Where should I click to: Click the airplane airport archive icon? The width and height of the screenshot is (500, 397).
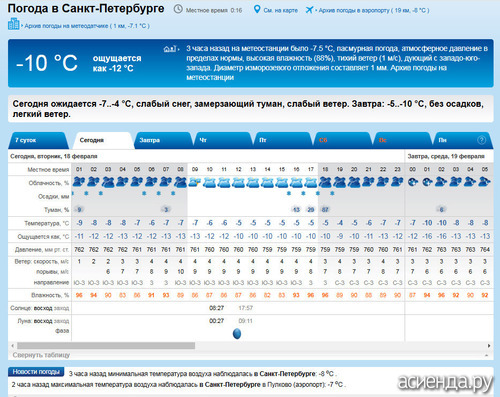coord(309,10)
